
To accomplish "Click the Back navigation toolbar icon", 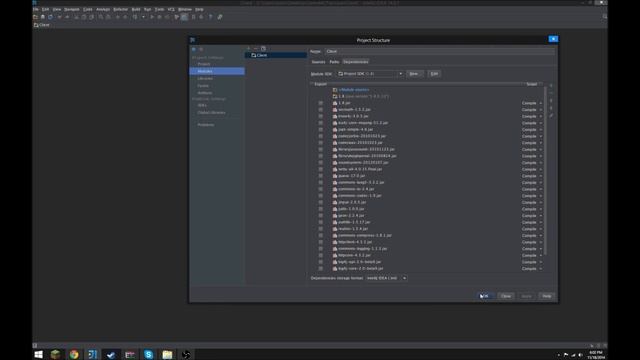I will 118,17.
